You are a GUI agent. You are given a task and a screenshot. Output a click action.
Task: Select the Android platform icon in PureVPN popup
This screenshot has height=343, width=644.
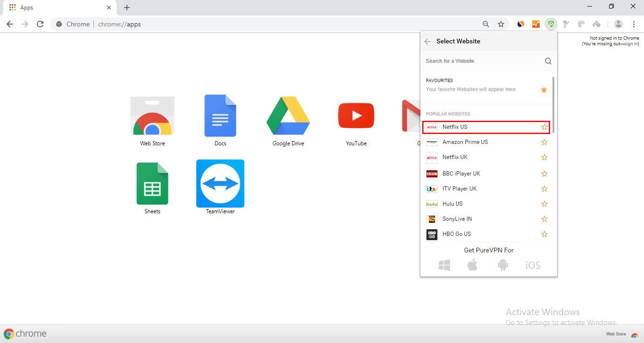coord(503,265)
